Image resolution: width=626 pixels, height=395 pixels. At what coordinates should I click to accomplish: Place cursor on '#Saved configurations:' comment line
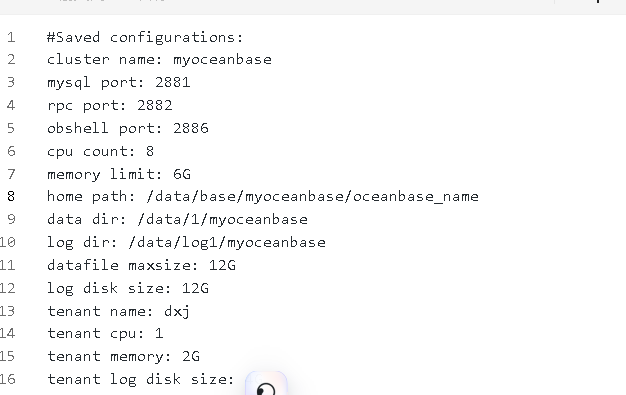(x=145, y=38)
